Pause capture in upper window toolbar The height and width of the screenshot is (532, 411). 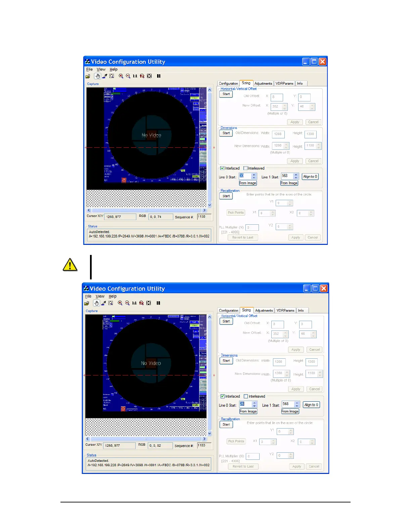pyautogui.click(x=159, y=76)
